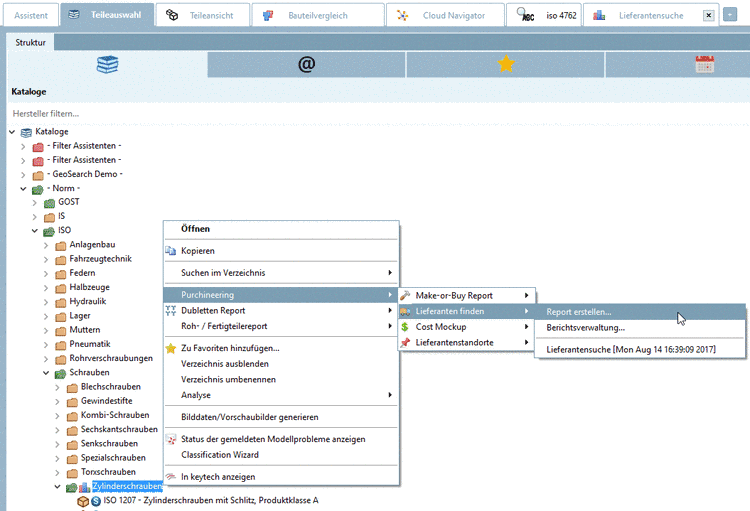Click the Cloud Navigator tab icon

(403, 15)
